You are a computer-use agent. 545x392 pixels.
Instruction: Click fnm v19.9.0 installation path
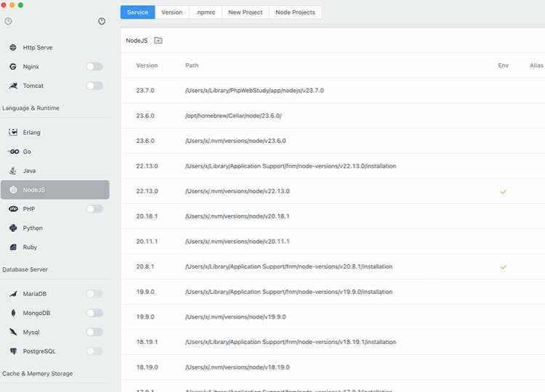coord(288,292)
